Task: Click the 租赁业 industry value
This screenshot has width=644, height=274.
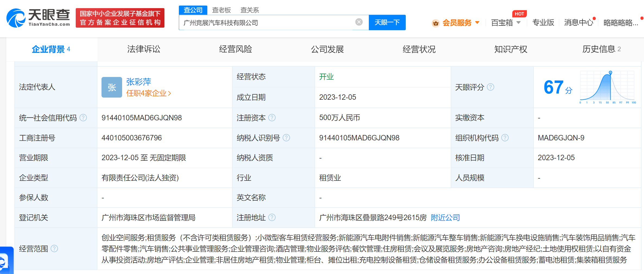Action: pyautogui.click(x=330, y=178)
